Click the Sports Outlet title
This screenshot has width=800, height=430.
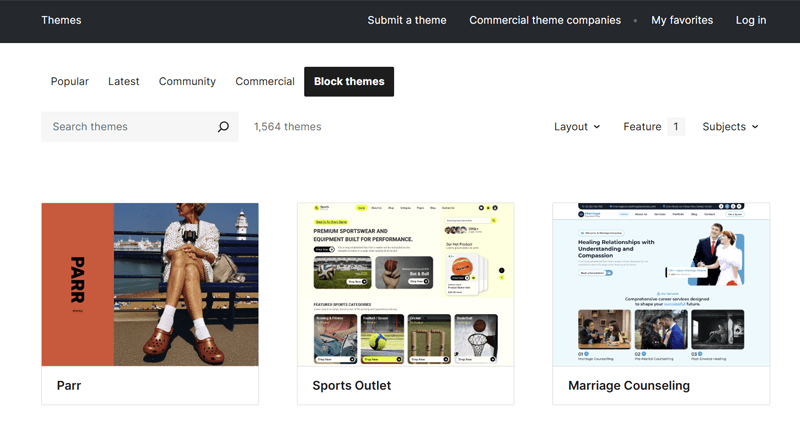pyautogui.click(x=352, y=386)
